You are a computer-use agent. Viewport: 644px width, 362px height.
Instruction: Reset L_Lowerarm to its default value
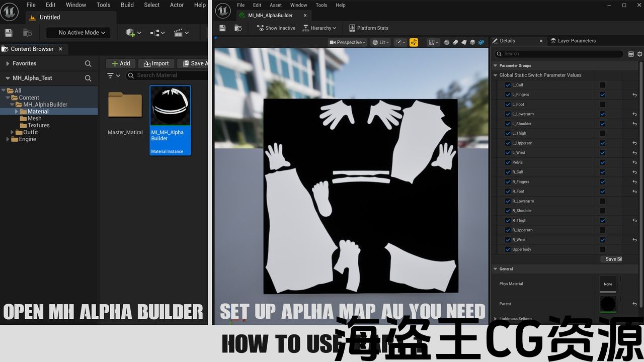click(x=634, y=114)
